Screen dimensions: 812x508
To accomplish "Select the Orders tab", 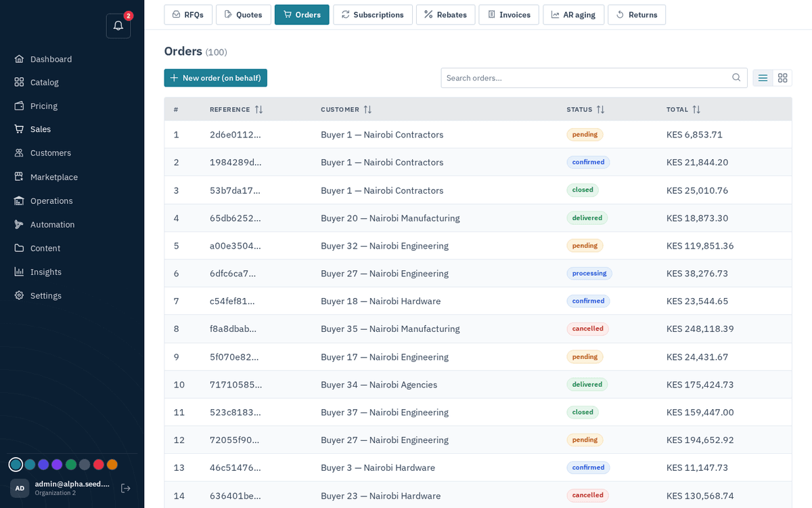I will click(x=302, y=15).
